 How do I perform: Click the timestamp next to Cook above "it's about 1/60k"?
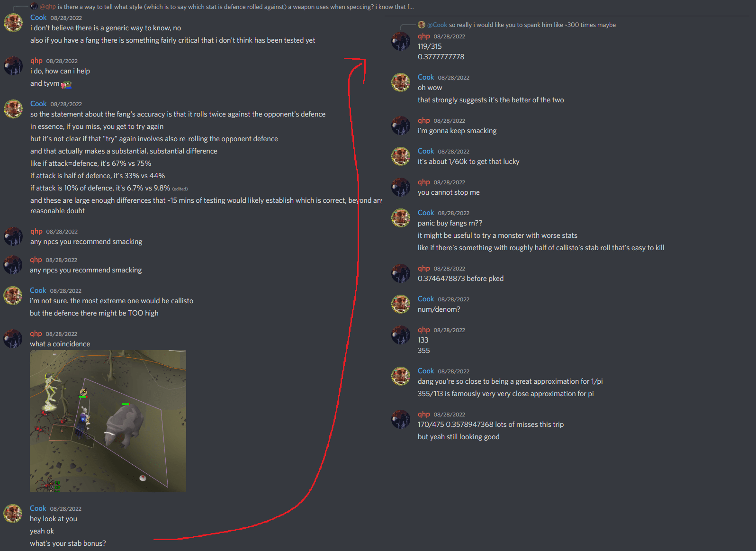click(454, 152)
